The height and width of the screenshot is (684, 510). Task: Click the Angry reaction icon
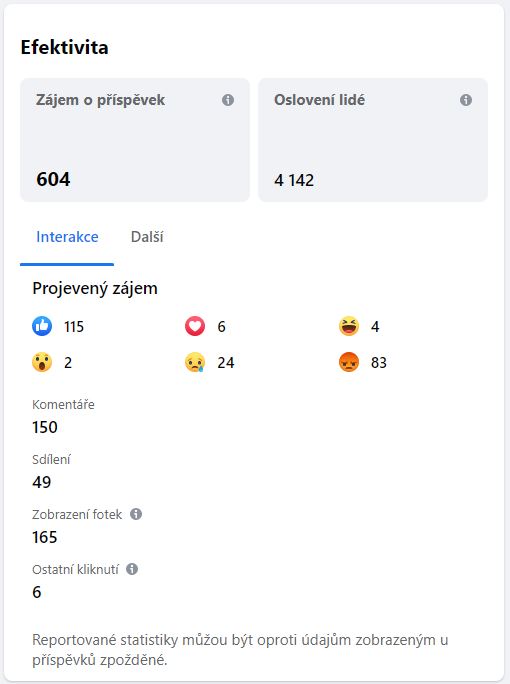pyautogui.click(x=349, y=362)
